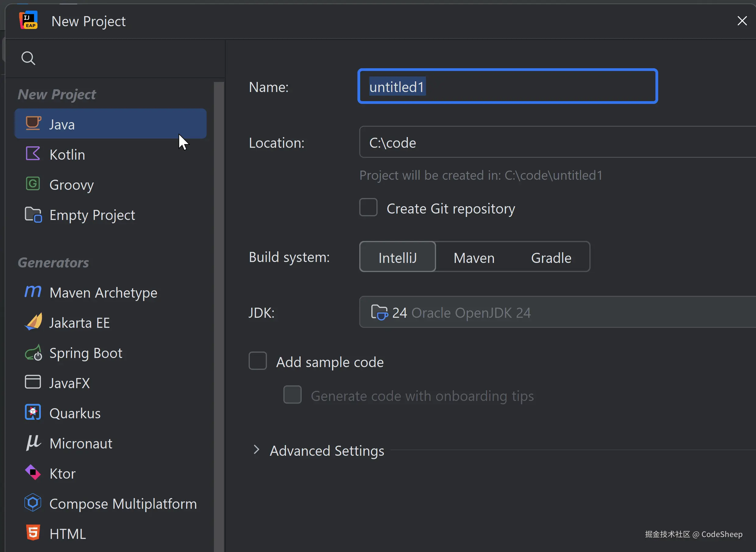Open the JDK selection dropdown
The width and height of the screenshot is (756, 552).
555,313
